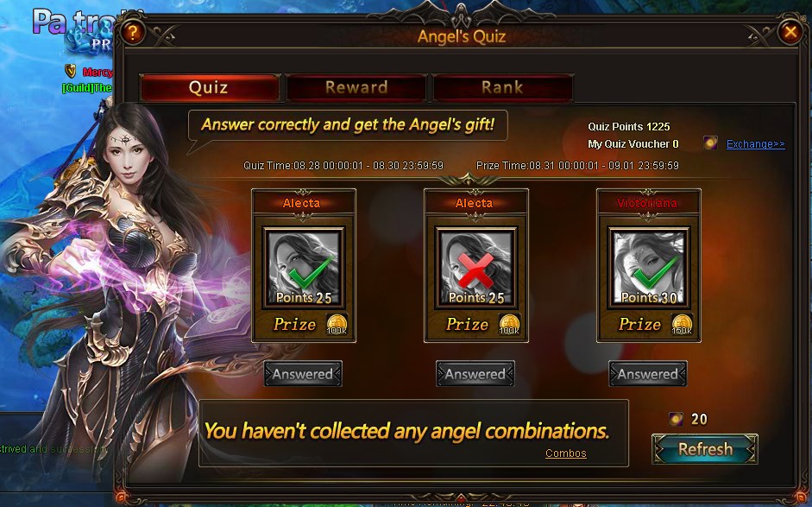
Task: Click the 100K gold prize under first Alecta
Action: tap(337, 324)
